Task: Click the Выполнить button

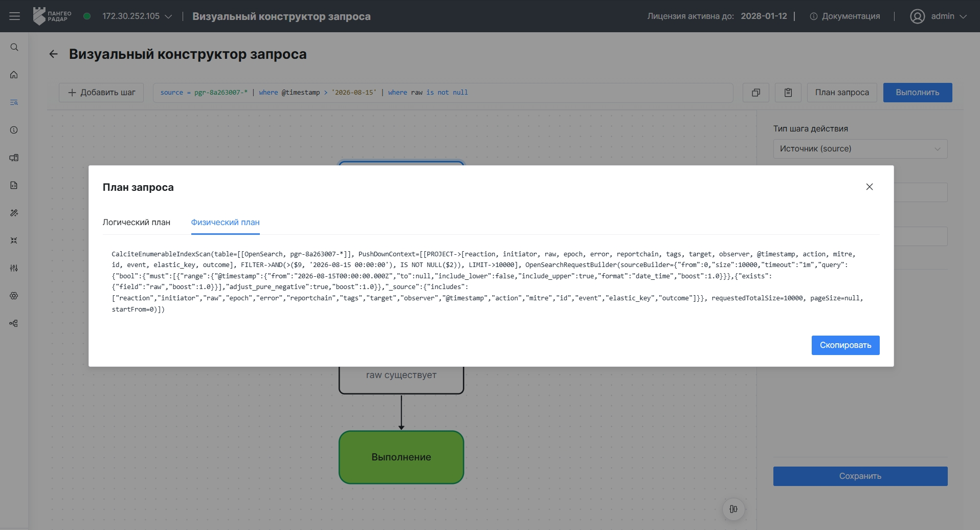Action: (918, 93)
